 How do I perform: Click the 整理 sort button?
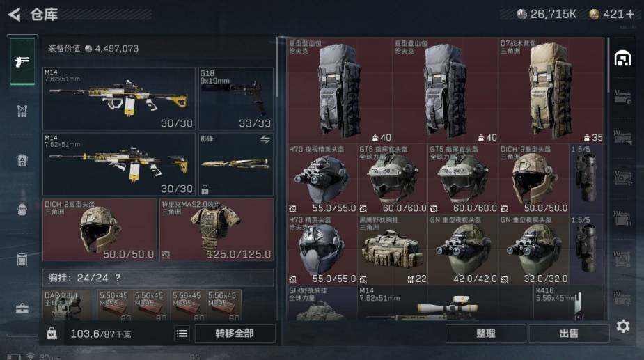pos(485,334)
